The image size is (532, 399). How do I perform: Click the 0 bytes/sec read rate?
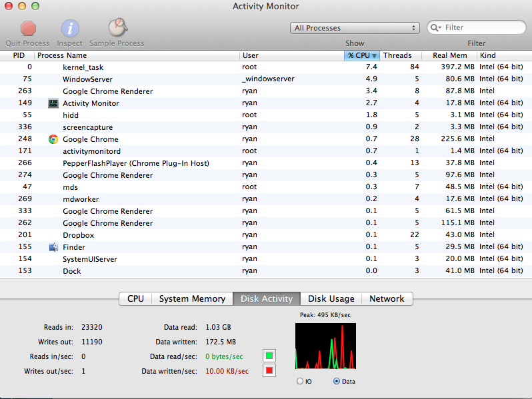click(224, 356)
